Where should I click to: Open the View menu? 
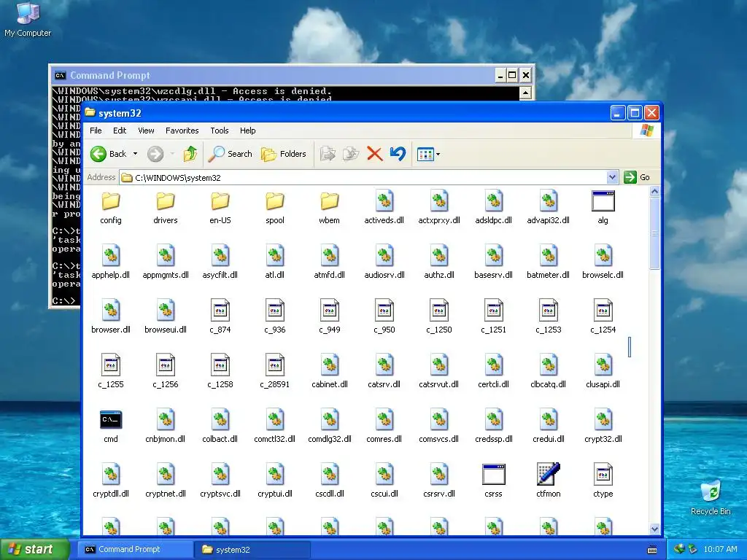pos(146,131)
